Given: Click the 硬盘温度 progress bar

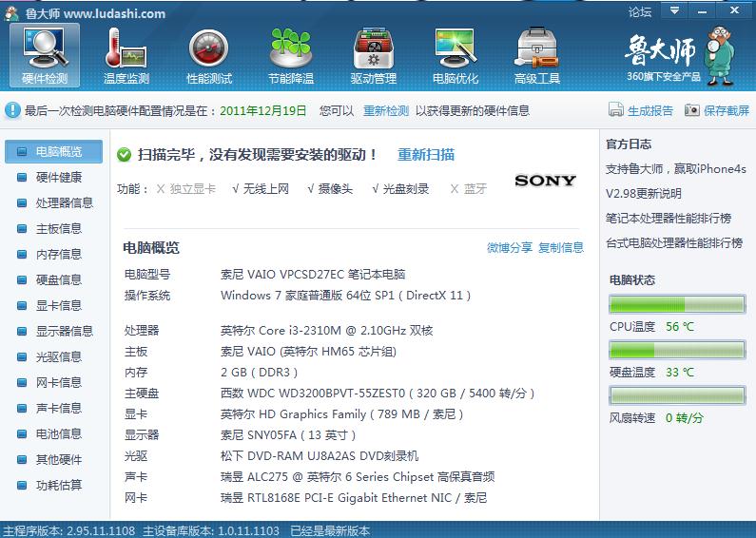Looking at the screenshot, I should pos(677,350).
